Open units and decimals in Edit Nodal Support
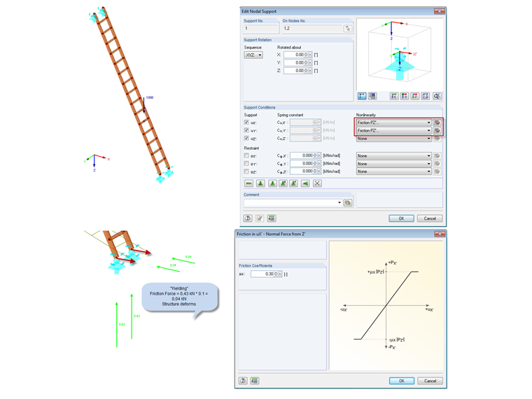The width and height of the screenshot is (532, 399). (x=272, y=218)
